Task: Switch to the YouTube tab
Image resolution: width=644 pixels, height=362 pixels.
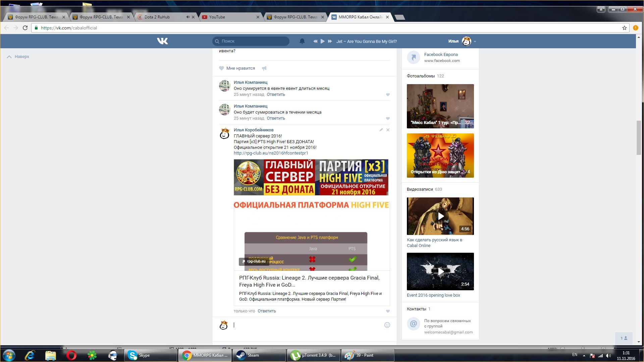Action: [x=228, y=17]
